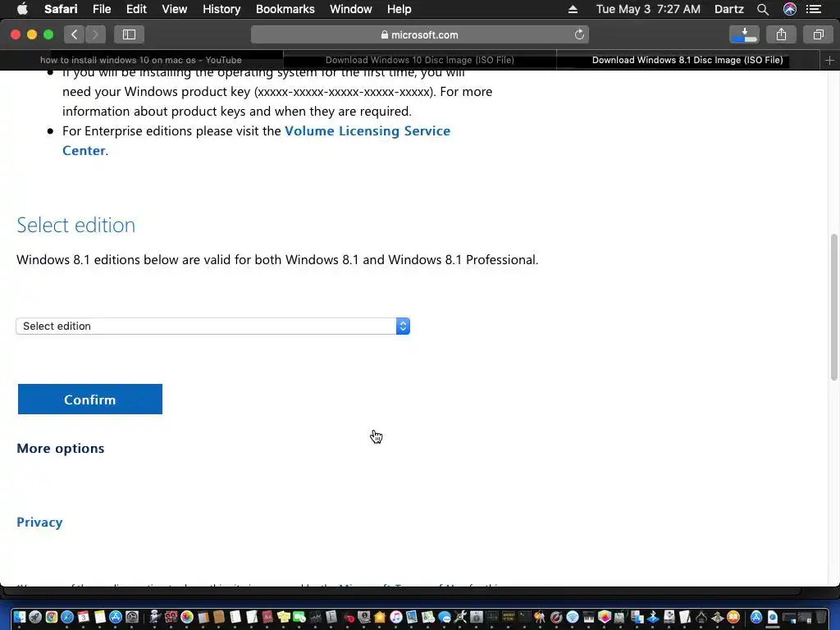This screenshot has height=630, width=840.
Task: Open the Help menu
Action: [399, 9]
